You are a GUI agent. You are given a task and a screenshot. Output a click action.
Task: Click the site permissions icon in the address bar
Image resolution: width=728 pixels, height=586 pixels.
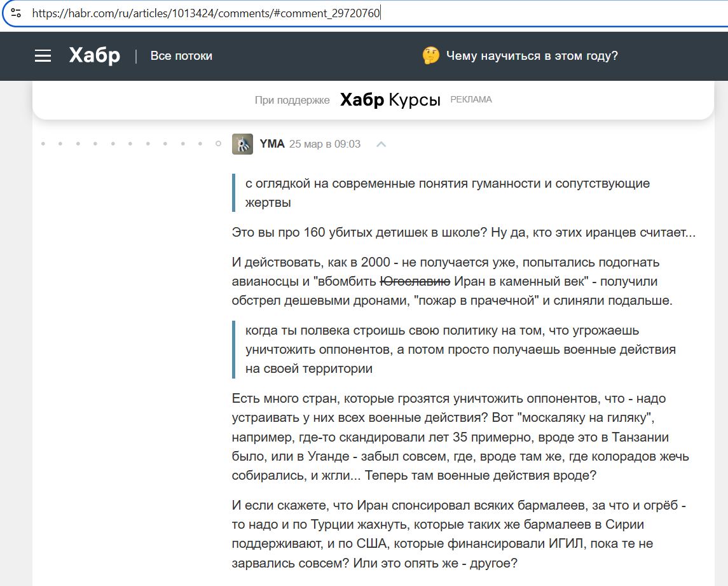coord(17,13)
